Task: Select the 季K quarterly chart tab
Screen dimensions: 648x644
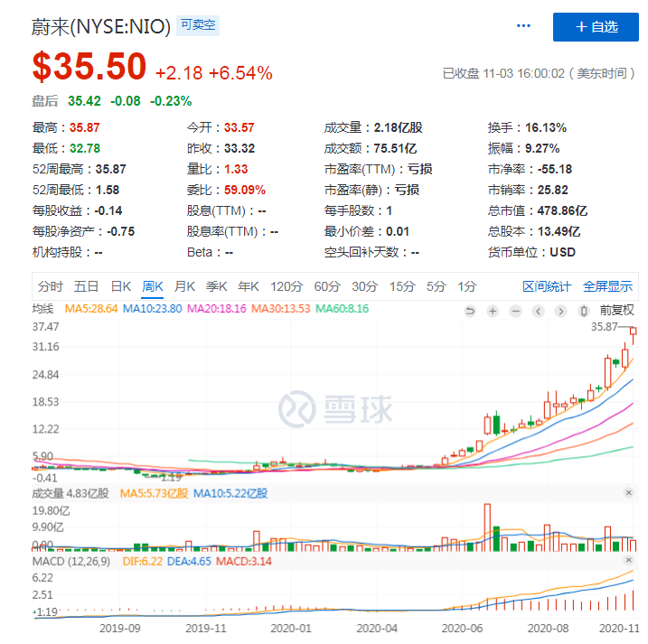Action: (x=217, y=285)
